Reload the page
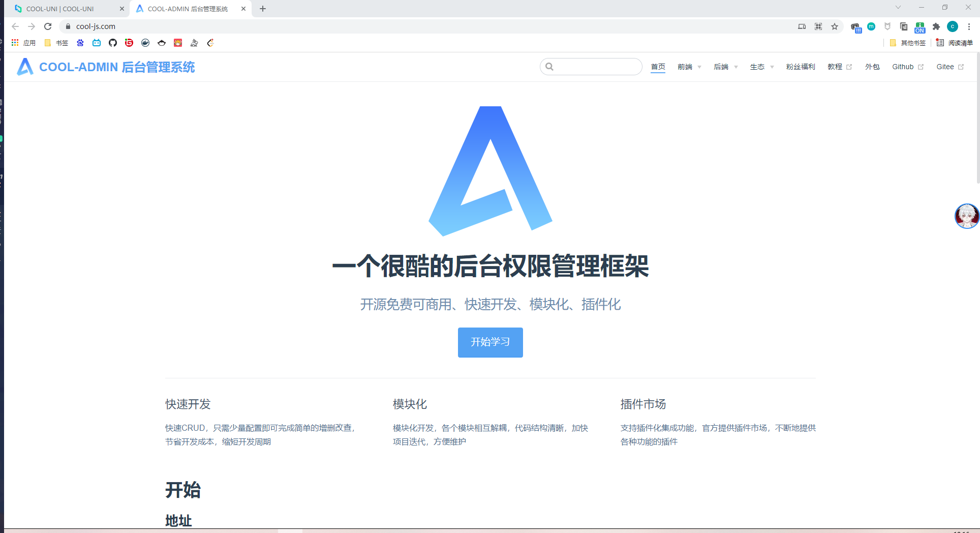Image resolution: width=980 pixels, height=533 pixels. pyautogui.click(x=48, y=26)
